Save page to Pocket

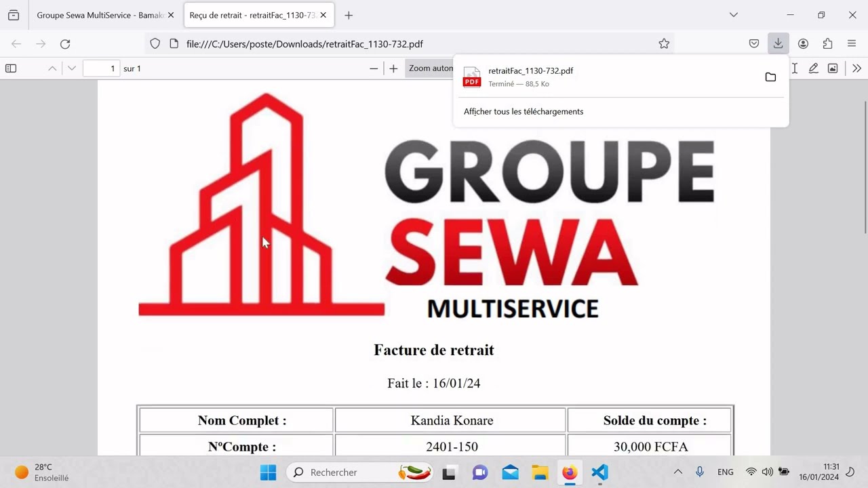pyautogui.click(x=753, y=43)
